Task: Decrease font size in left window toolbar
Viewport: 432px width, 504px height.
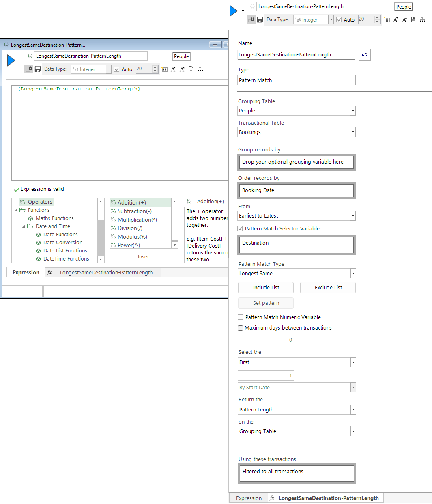Action: pyautogui.click(x=173, y=69)
